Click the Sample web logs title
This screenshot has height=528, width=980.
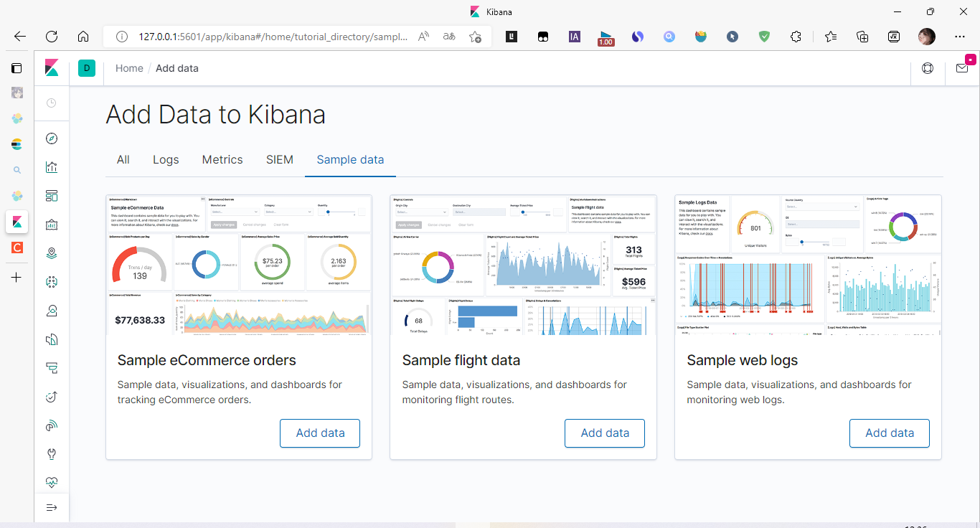click(743, 360)
